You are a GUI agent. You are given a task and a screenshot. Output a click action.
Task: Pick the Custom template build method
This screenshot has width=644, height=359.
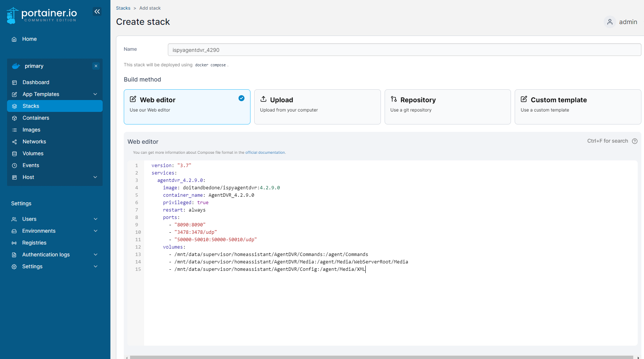578,107
